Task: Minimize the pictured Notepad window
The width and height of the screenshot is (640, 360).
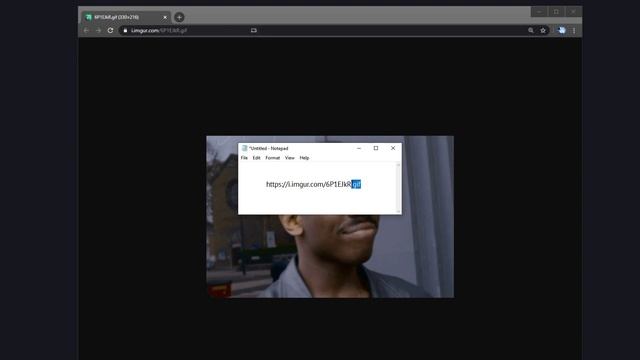Action: [x=359, y=148]
